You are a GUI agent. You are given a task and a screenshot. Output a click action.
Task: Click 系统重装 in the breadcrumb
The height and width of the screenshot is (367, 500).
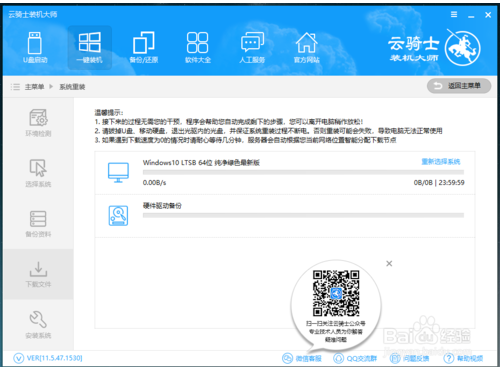72,87
